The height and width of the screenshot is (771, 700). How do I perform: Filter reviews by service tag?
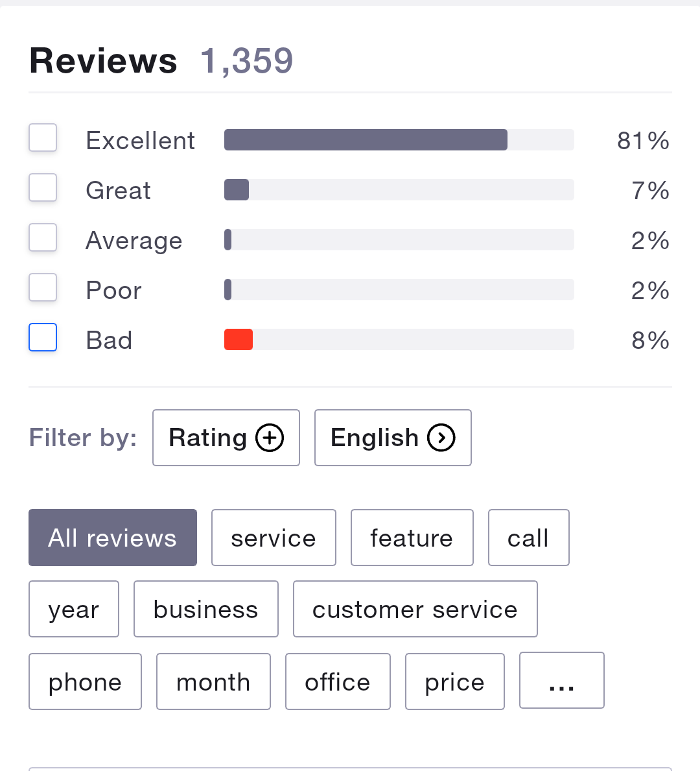(x=274, y=538)
